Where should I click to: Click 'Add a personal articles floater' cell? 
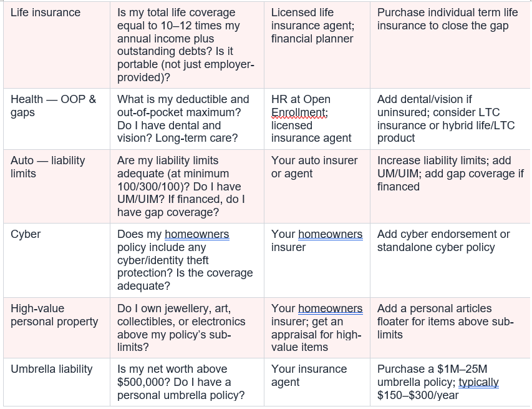450,328
